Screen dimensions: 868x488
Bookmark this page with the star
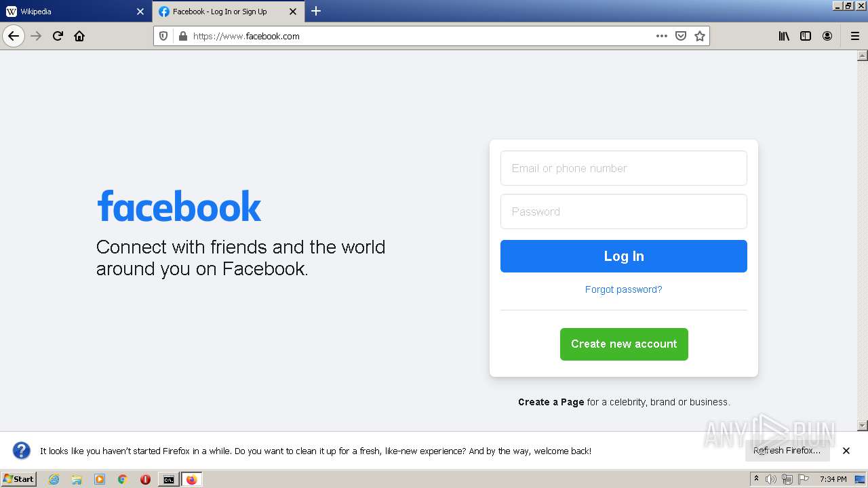(x=700, y=36)
